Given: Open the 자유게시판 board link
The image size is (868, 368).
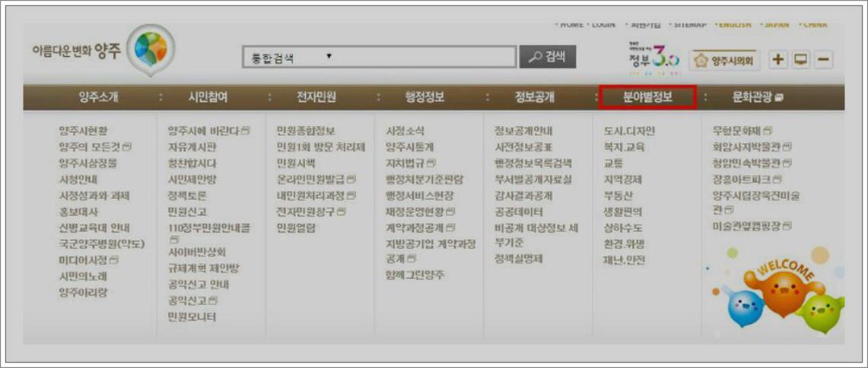Looking at the screenshot, I should coord(192,148).
